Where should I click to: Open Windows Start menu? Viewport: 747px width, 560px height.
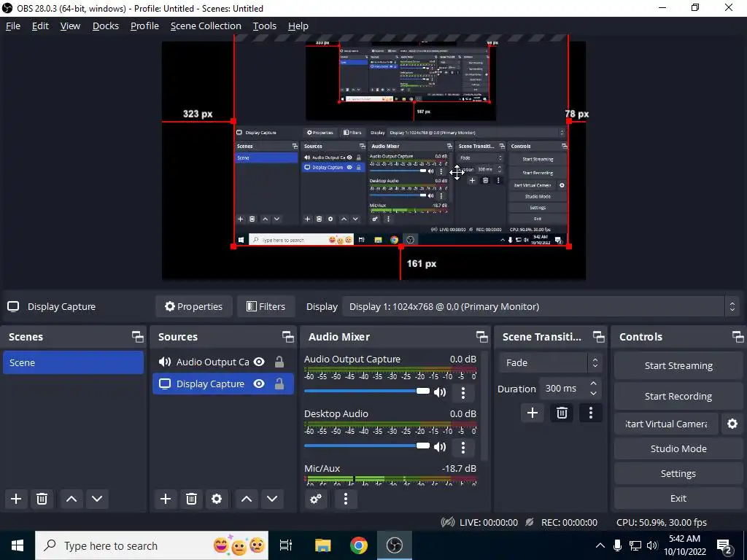click(18, 545)
